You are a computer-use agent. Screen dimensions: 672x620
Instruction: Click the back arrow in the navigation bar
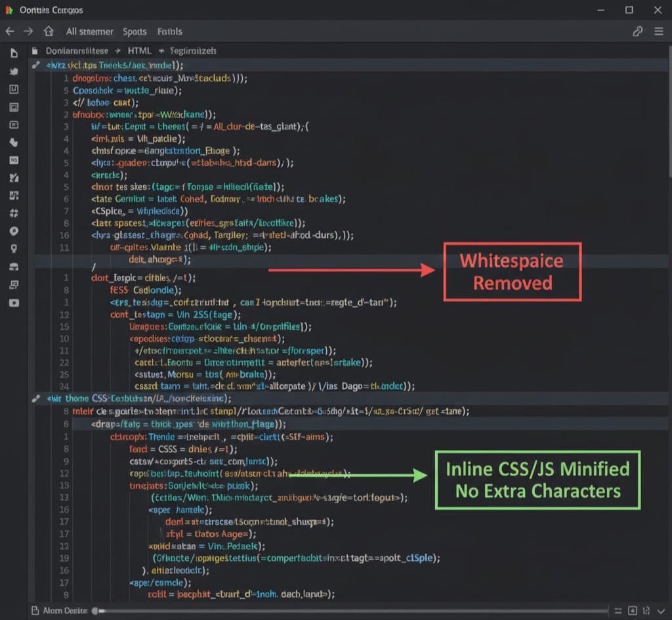10,32
